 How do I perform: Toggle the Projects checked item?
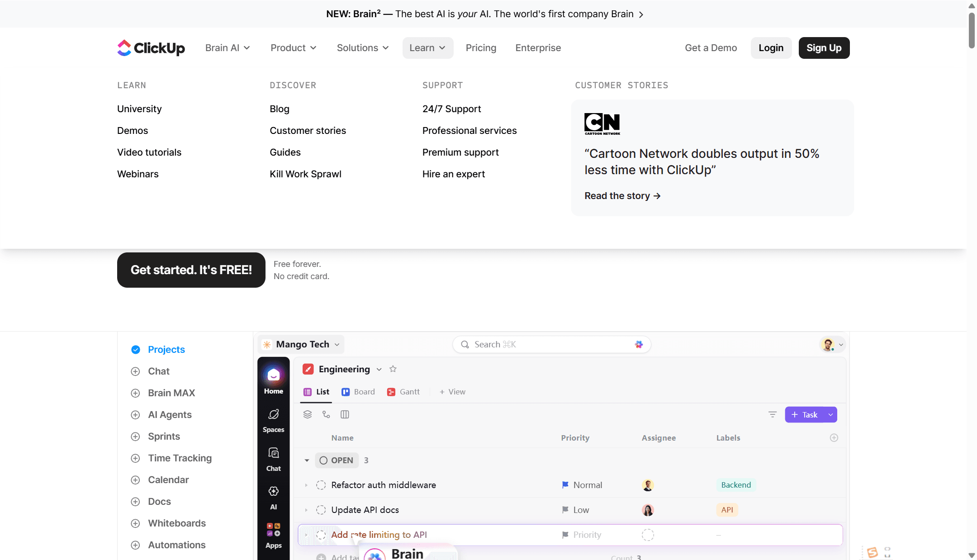pos(136,350)
